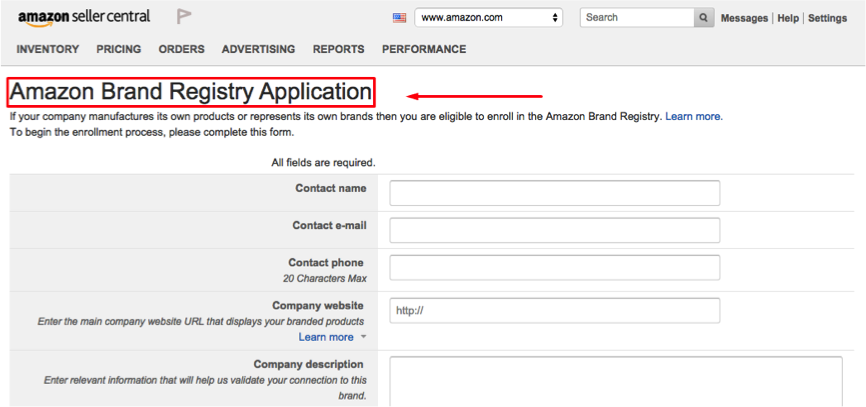
Task: Click the magnifier search button
Action: [704, 18]
